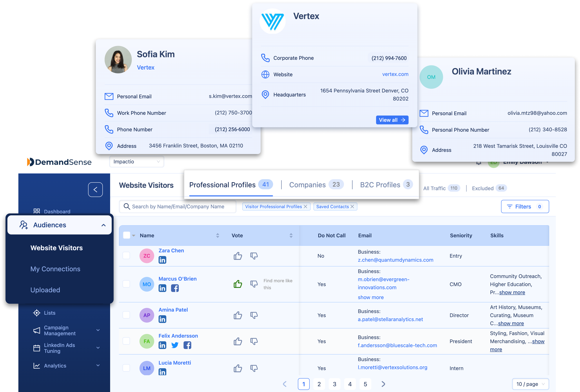Screen dimensions: 580x392
Task: Click Marcus O'Brien's Facebook icon
Action: (x=175, y=288)
